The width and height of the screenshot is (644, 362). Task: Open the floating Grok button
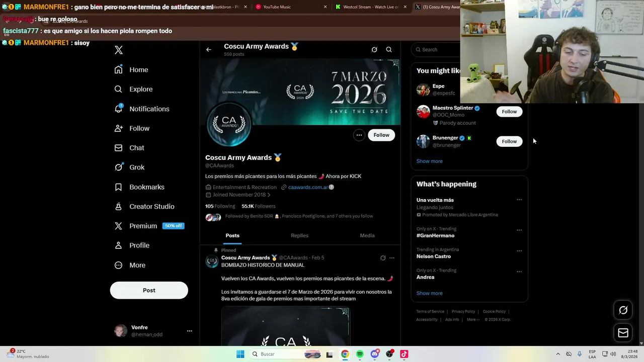(x=623, y=310)
